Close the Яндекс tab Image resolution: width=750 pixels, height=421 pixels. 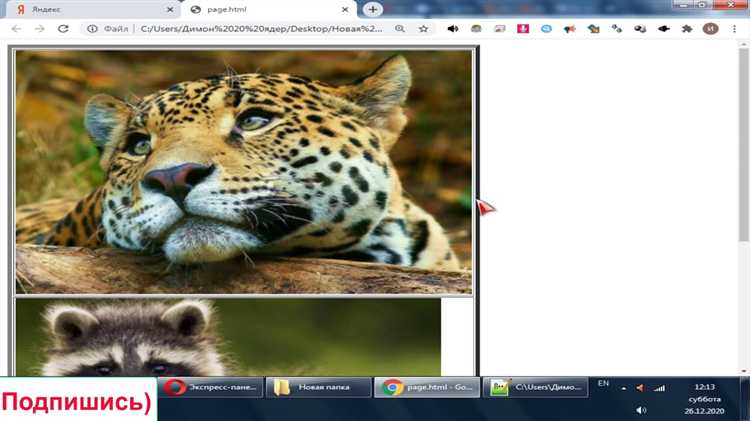click(x=170, y=10)
